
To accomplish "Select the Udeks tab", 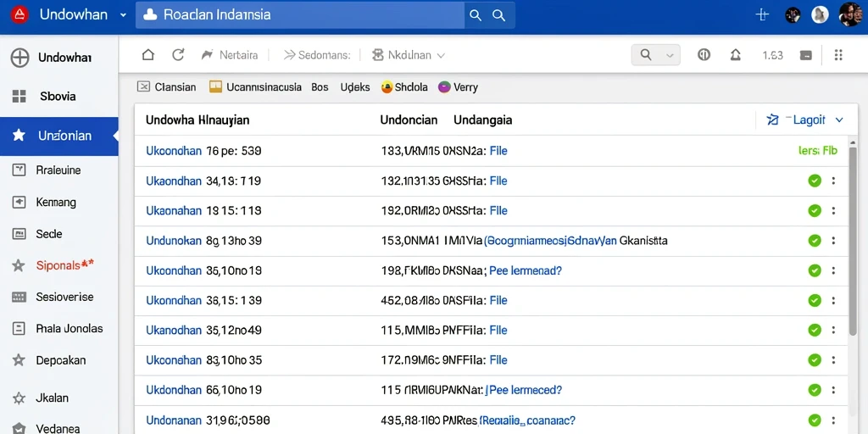I will coord(355,87).
